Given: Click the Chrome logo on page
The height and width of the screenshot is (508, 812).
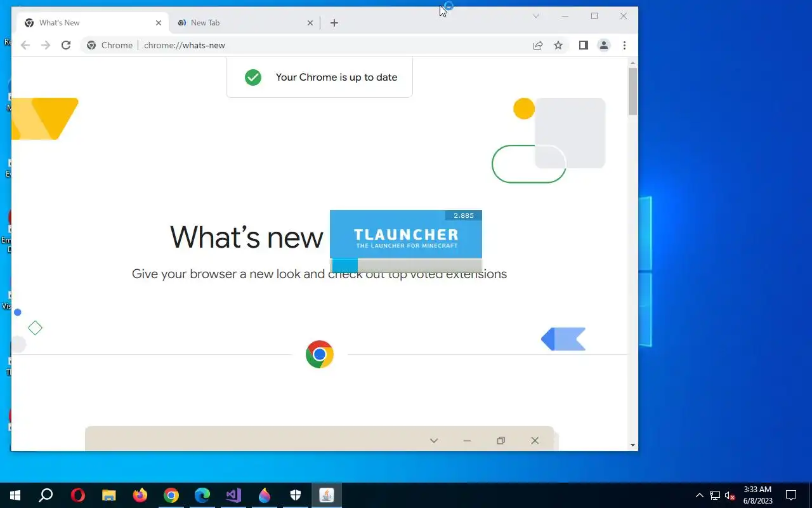Looking at the screenshot, I should (320, 354).
